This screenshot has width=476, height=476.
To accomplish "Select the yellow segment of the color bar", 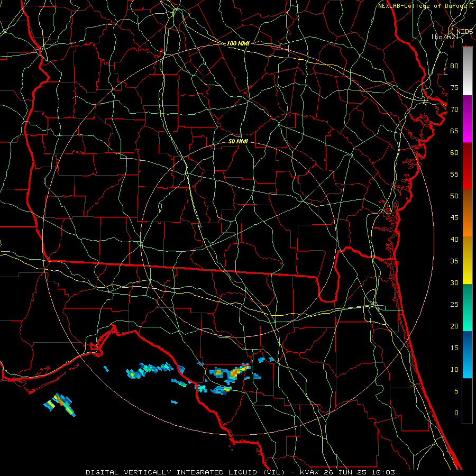I will (467, 260).
